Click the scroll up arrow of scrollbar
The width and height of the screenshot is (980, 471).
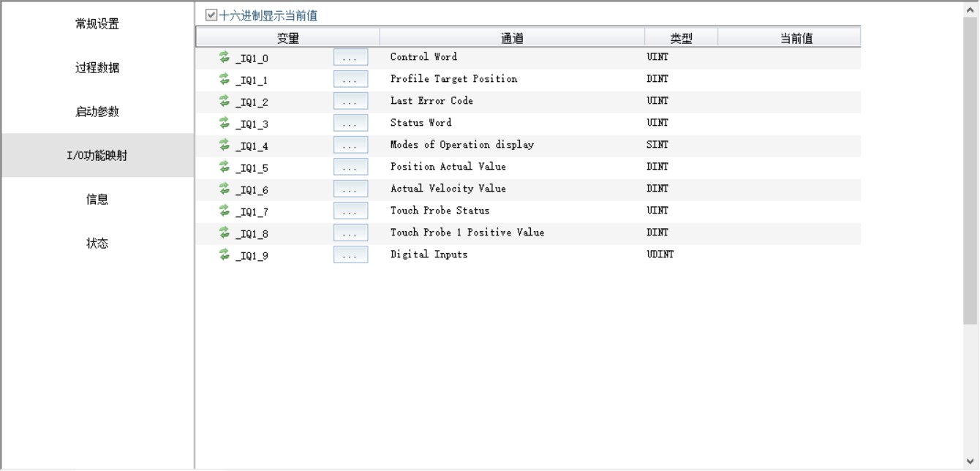pyautogui.click(x=970, y=8)
